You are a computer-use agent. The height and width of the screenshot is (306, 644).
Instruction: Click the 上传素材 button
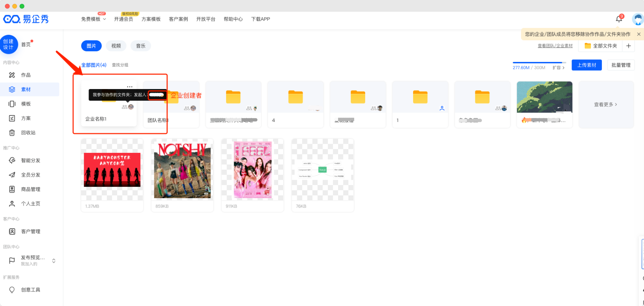587,65
